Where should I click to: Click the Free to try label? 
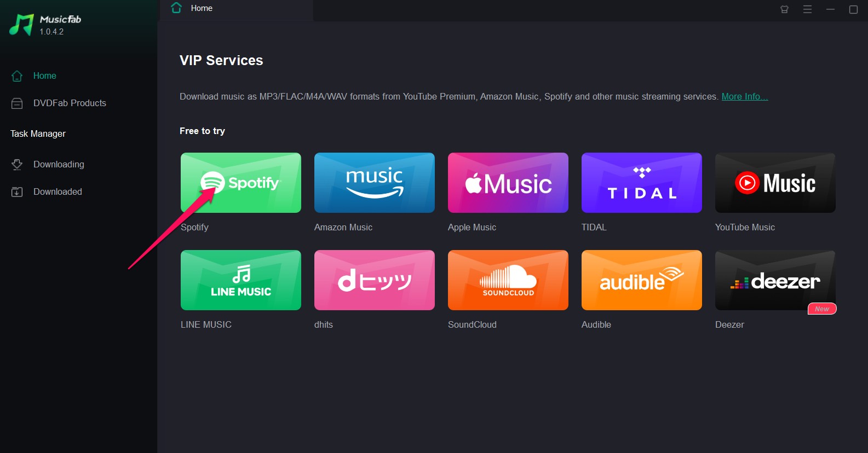(x=202, y=131)
